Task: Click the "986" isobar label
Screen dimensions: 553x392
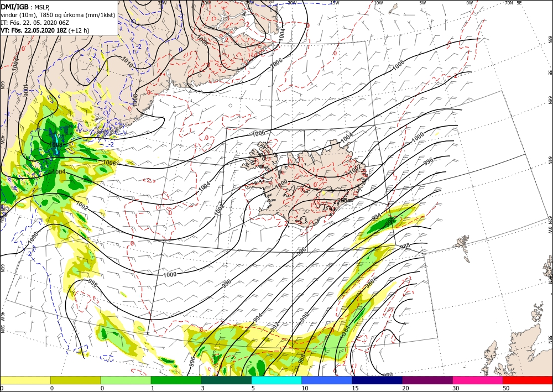Action: click(x=369, y=284)
